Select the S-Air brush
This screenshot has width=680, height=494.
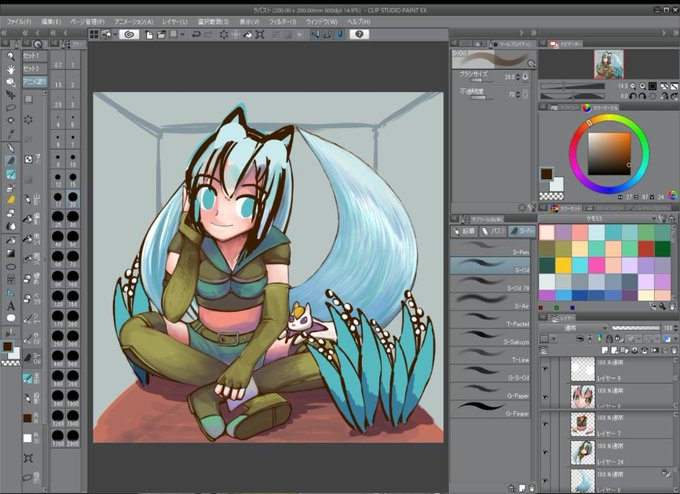tap(490, 301)
